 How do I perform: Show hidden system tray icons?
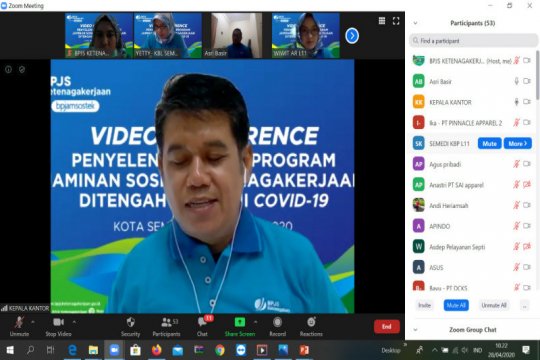435,350
